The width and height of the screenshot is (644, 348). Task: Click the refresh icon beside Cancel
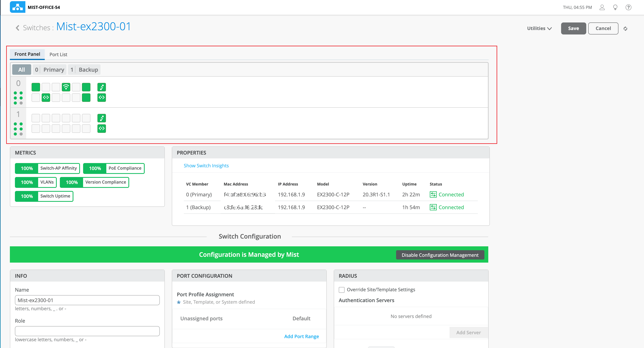click(625, 28)
